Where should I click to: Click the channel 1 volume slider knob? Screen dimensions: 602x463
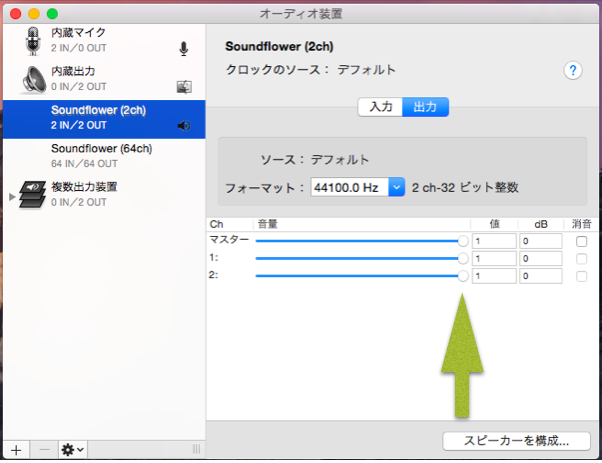tap(463, 258)
